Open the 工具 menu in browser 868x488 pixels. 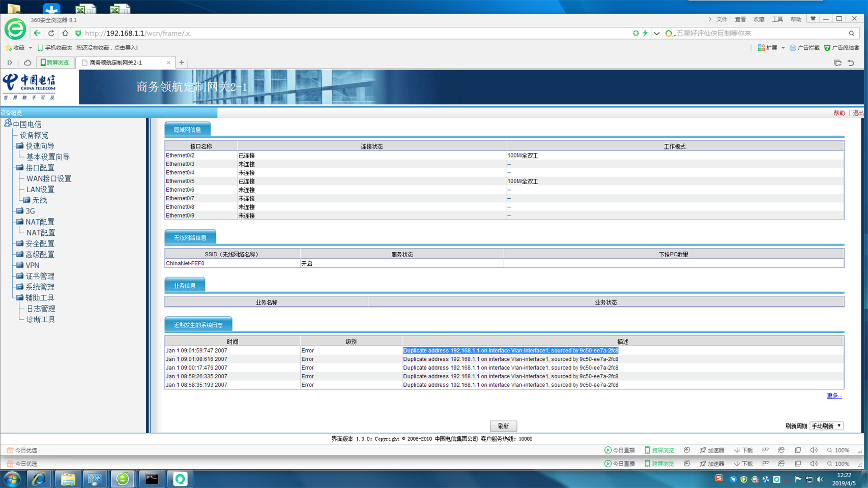tap(777, 19)
